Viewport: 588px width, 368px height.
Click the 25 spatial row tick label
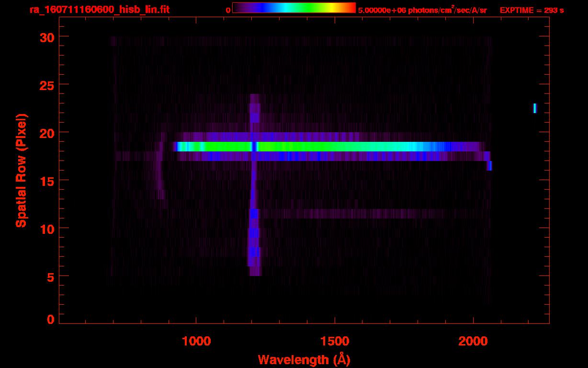pos(48,85)
